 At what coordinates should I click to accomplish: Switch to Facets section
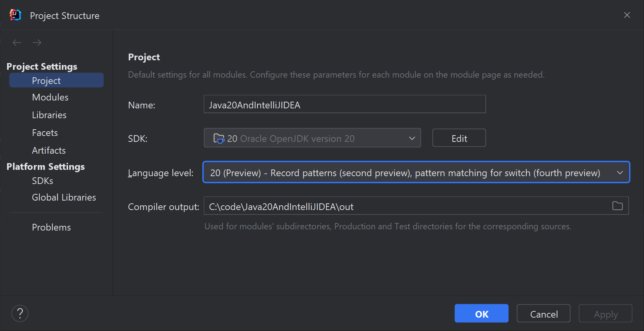45,133
